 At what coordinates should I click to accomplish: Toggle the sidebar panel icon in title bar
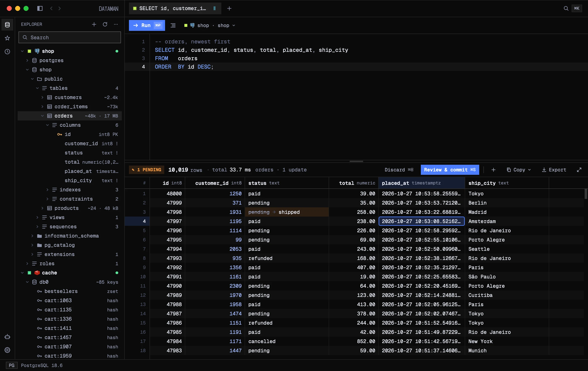coord(40,8)
